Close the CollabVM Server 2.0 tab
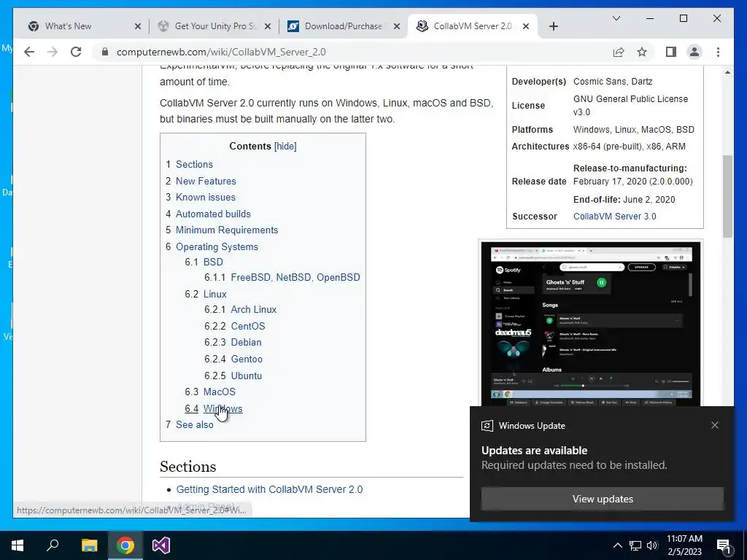The image size is (747, 560). (x=526, y=26)
